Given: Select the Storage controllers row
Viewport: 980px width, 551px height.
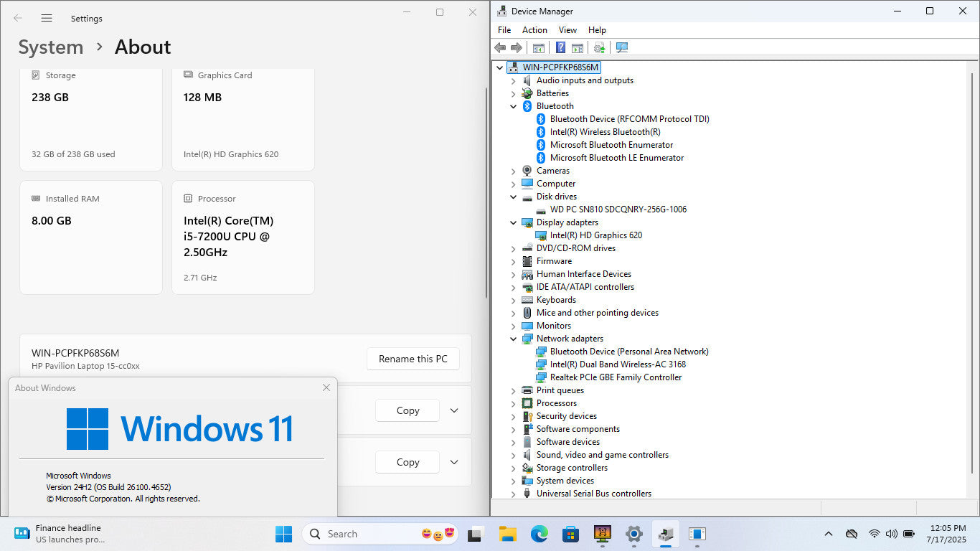Looking at the screenshot, I should point(572,468).
